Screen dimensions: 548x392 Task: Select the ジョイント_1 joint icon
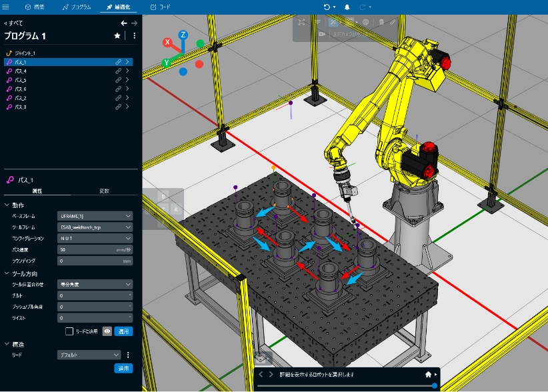pyautogui.click(x=9, y=54)
